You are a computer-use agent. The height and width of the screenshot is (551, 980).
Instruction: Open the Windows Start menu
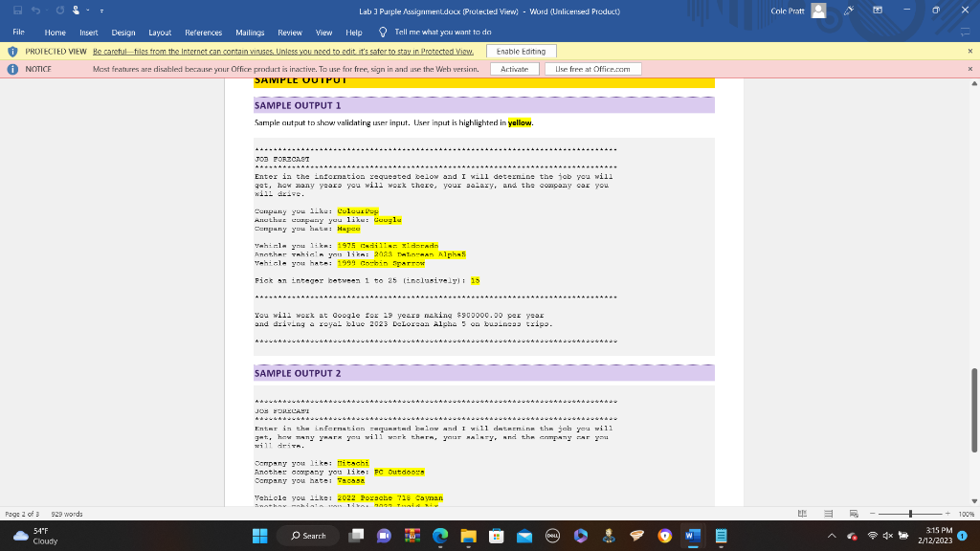coord(260,536)
